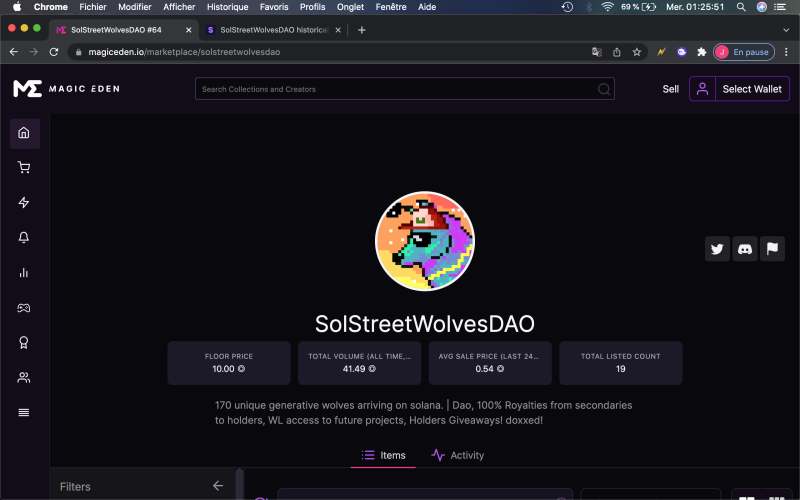Click the award ribbon sidebar icon
The height and width of the screenshot is (500, 800).
click(24, 342)
